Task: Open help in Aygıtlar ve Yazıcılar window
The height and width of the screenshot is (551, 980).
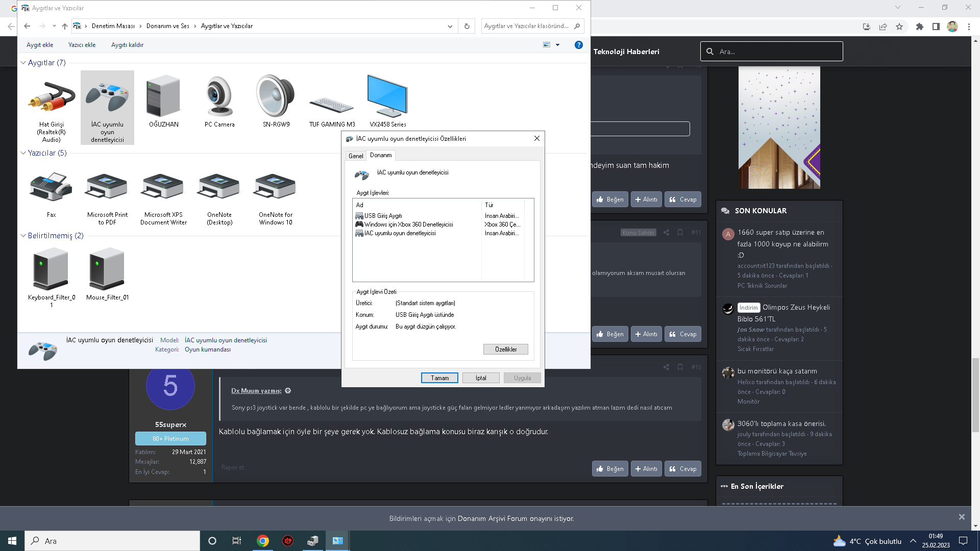Action: click(x=578, y=45)
